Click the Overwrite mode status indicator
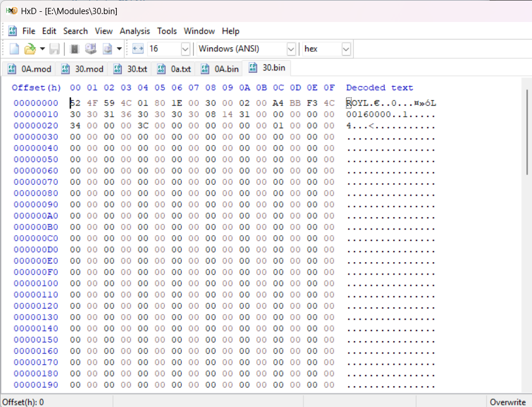Viewport: 532px width, 407px height. click(x=508, y=402)
